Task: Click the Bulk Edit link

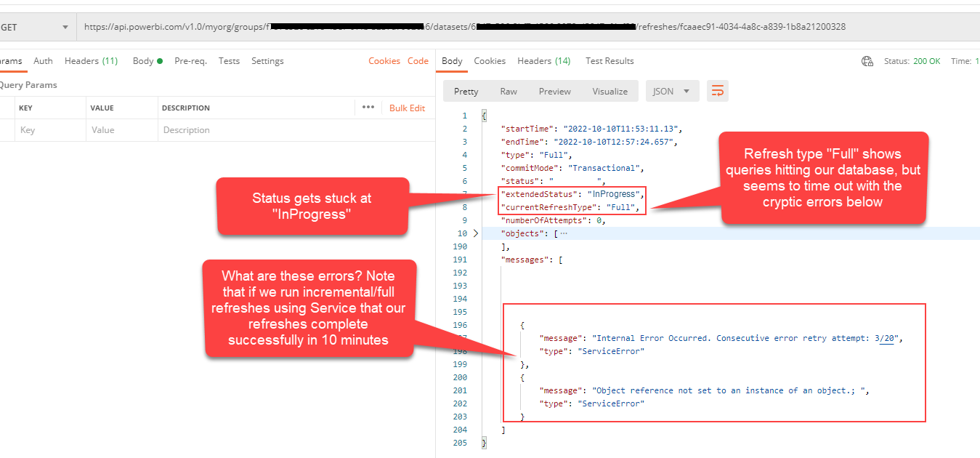Action: coord(407,108)
